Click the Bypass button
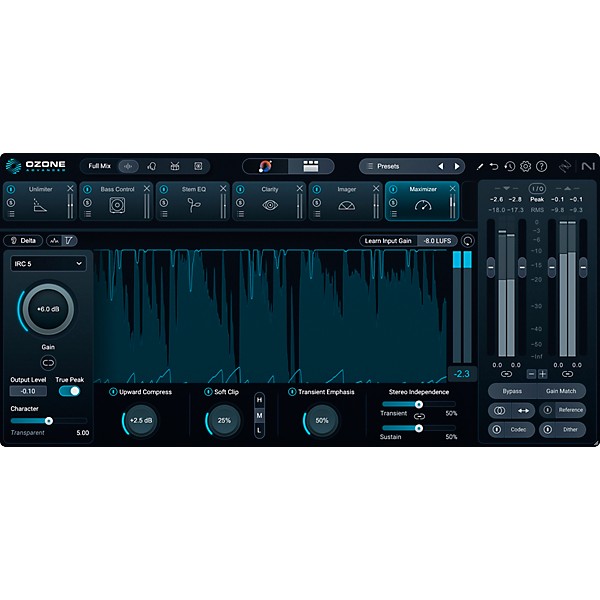This screenshot has height=600, width=600. pyautogui.click(x=512, y=391)
